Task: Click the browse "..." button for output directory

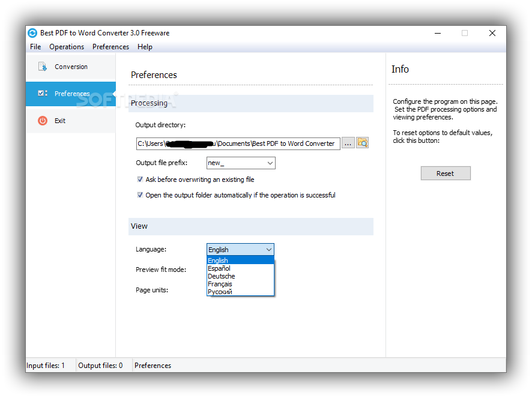Action: click(348, 143)
